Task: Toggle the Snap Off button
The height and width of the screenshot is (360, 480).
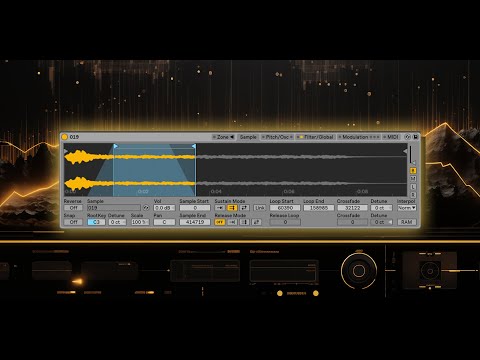Action: click(73, 222)
